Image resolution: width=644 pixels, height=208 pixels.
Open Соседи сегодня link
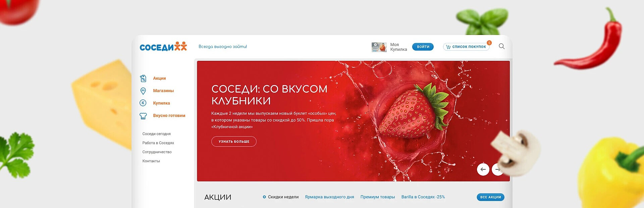point(156,134)
